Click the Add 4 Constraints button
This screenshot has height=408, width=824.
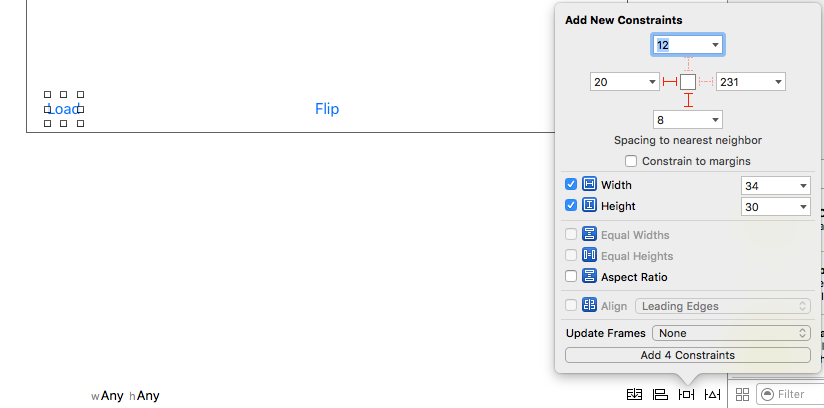(687, 355)
